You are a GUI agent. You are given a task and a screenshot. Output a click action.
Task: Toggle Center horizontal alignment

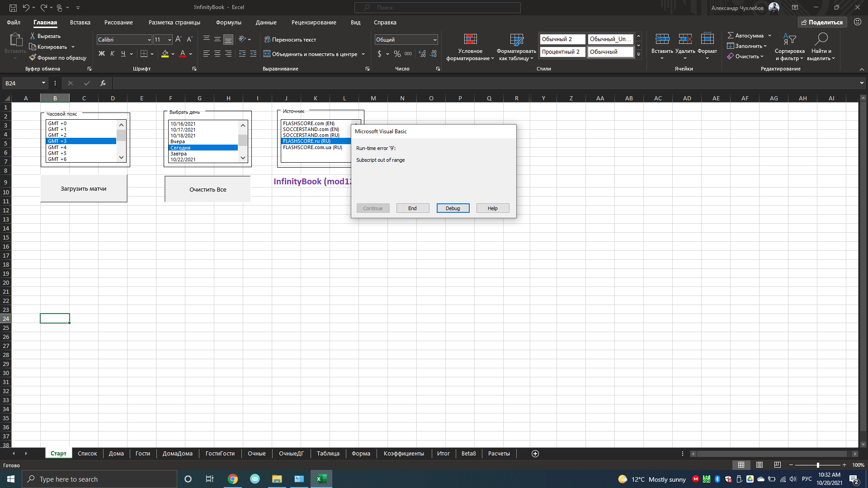point(217,54)
